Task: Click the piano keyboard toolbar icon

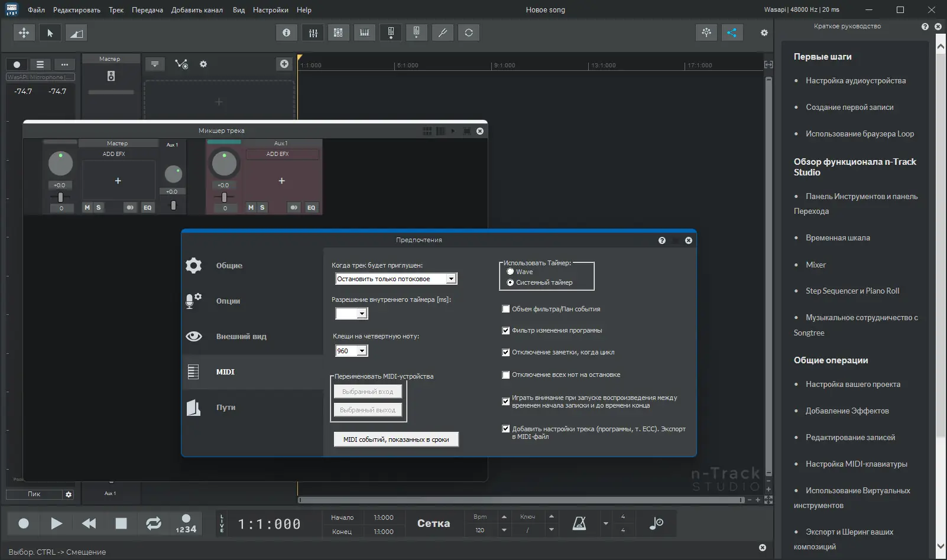Action: (x=365, y=33)
